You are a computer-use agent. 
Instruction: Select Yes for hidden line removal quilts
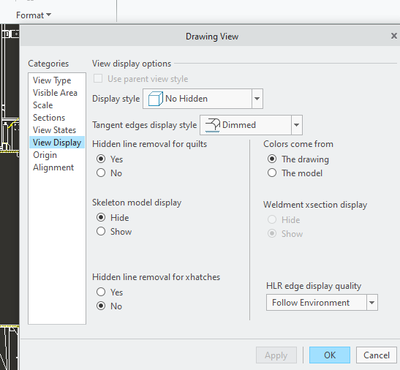tap(101, 159)
